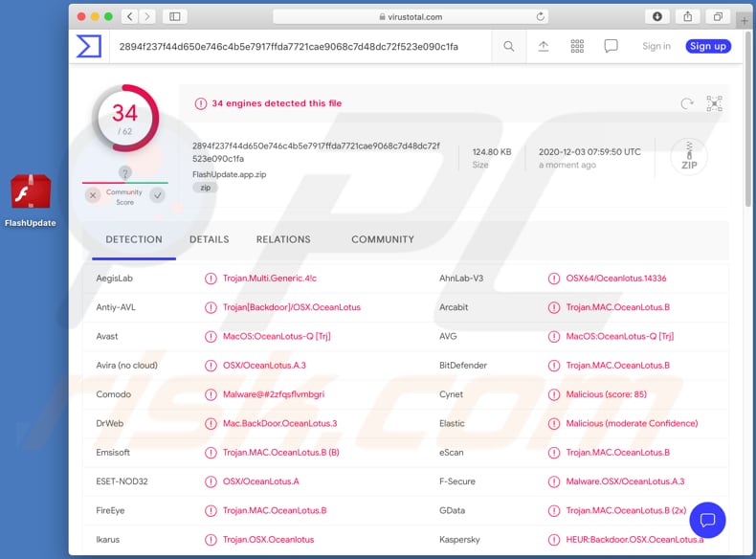Vote negative with community X button

[93, 195]
